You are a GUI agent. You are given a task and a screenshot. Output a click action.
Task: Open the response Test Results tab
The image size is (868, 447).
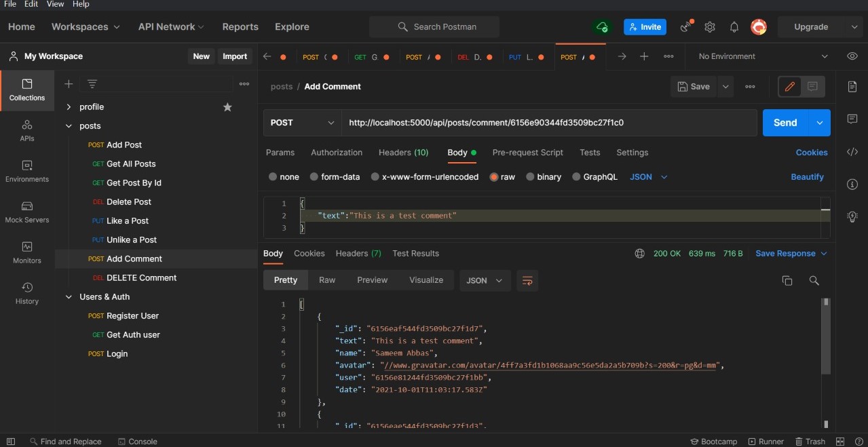(x=415, y=253)
